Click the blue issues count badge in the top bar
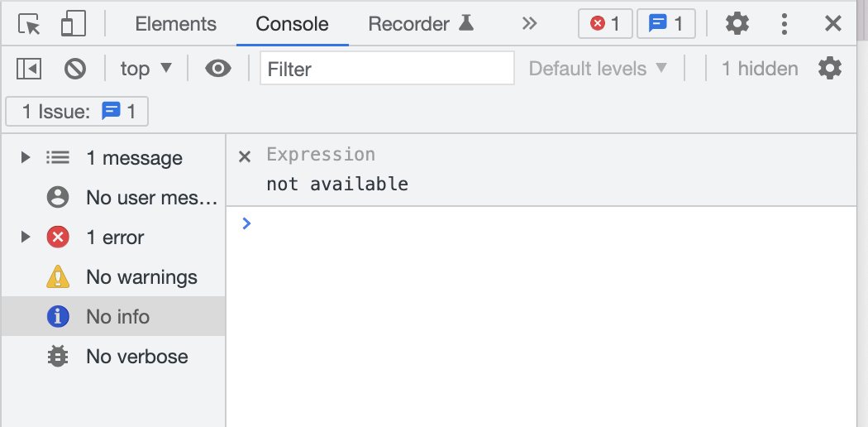The height and width of the screenshot is (427, 868). point(667,24)
